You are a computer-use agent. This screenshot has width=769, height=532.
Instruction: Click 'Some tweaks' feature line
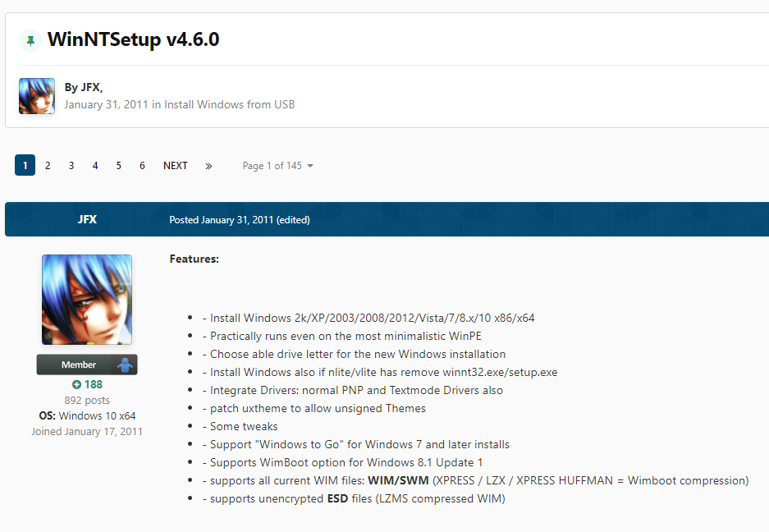240,426
